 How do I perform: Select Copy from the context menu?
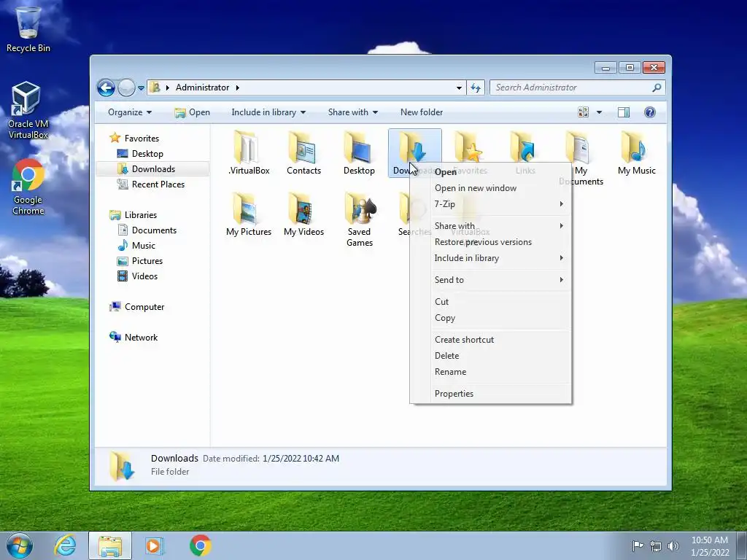pyautogui.click(x=491, y=318)
